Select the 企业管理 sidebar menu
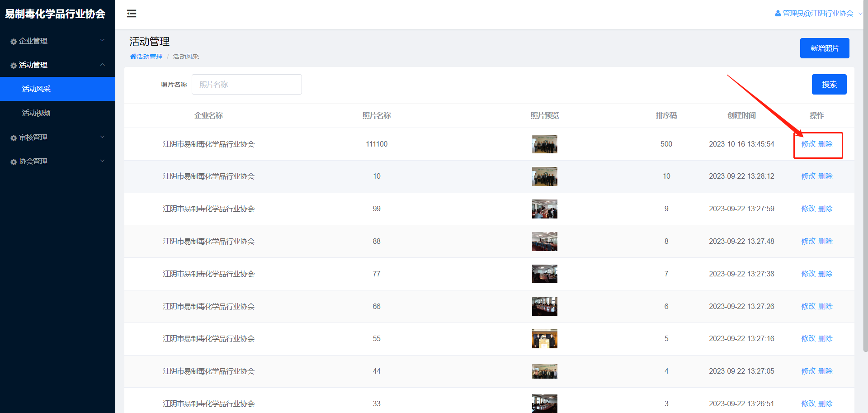Image resolution: width=868 pixels, height=413 pixels. click(x=57, y=41)
